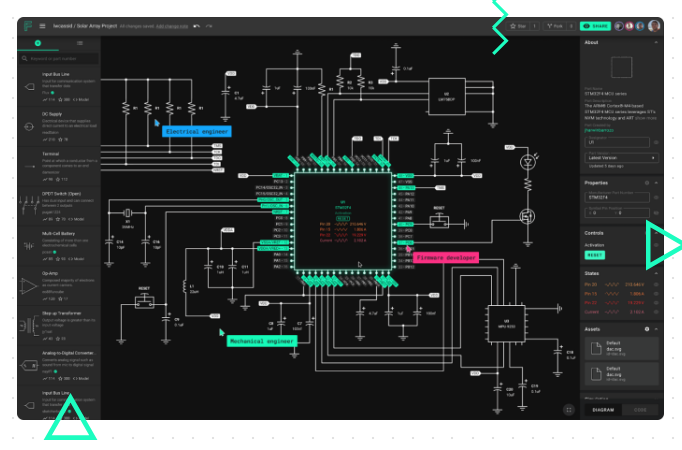Star the Solar Array project
The height and width of the screenshot is (450, 682).
click(x=521, y=26)
